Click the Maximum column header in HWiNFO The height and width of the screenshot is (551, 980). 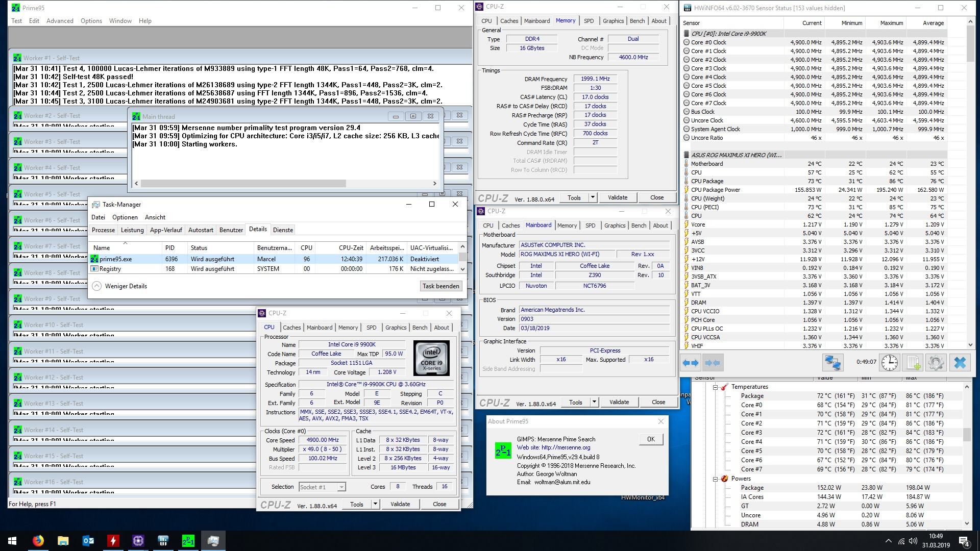coord(886,23)
